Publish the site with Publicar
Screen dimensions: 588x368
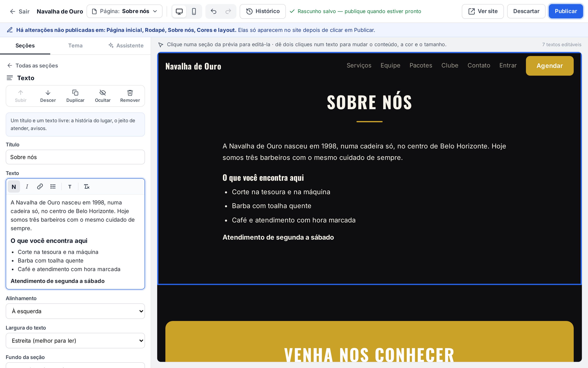click(x=566, y=11)
